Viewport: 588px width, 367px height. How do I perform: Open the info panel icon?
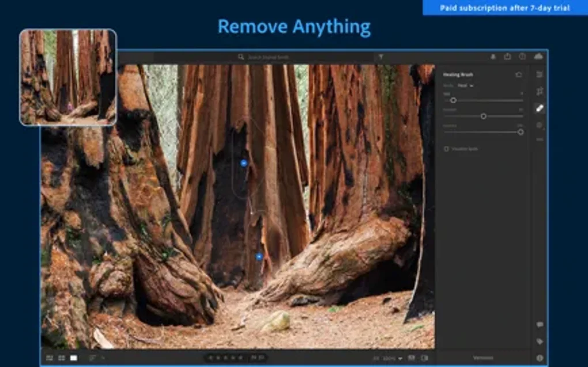click(540, 358)
